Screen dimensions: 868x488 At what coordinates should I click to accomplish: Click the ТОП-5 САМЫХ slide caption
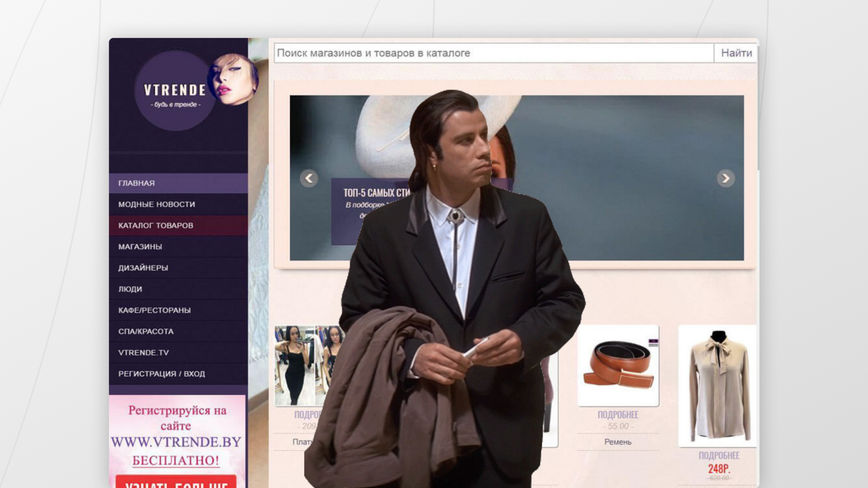click(x=377, y=193)
